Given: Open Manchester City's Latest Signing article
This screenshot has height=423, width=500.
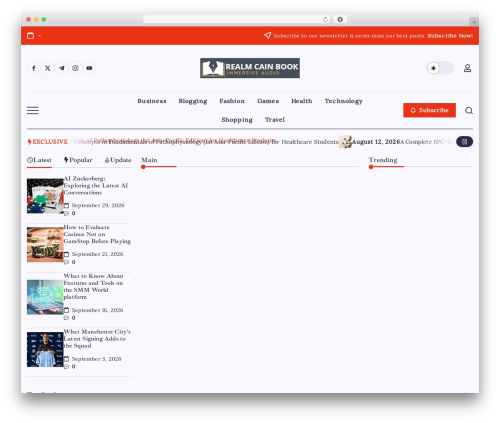Looking at the screenshot, I should point(97,339).
